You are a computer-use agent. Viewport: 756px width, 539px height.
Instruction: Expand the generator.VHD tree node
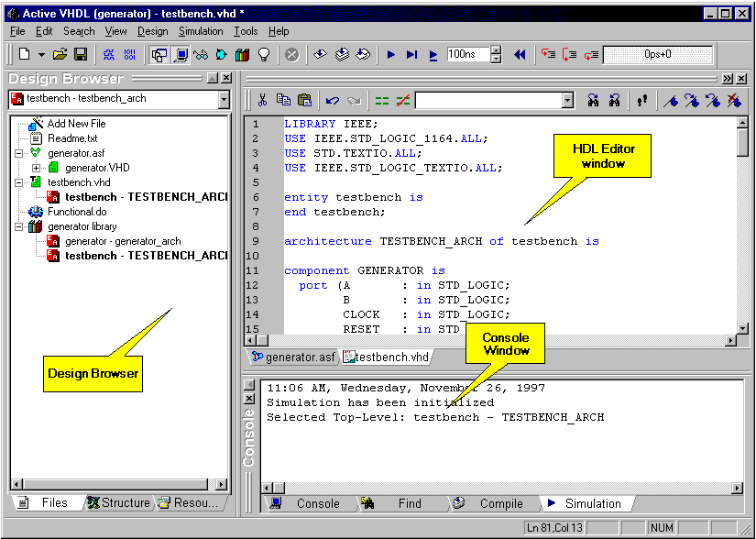click(36, 168)
